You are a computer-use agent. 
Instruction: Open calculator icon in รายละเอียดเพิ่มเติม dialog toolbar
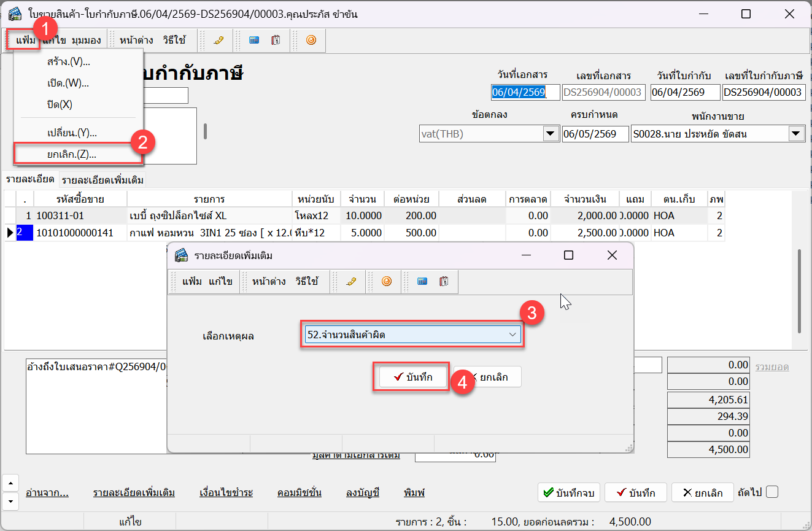[422, 282]
